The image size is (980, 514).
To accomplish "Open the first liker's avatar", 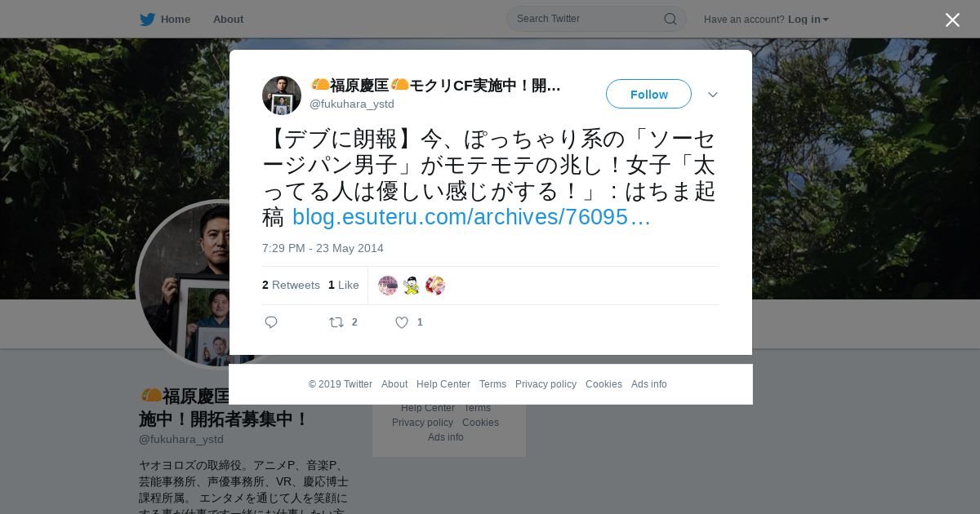I will (388, 286).
